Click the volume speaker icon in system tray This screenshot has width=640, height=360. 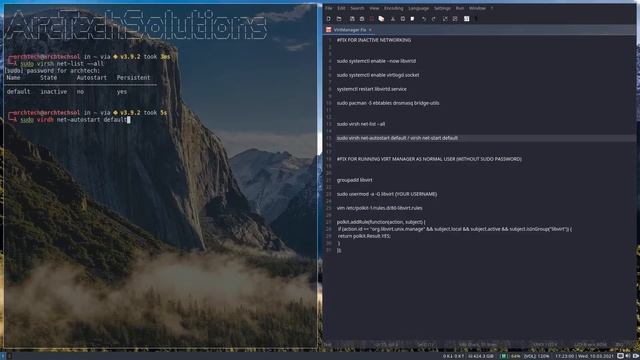[x=627, y=356]
